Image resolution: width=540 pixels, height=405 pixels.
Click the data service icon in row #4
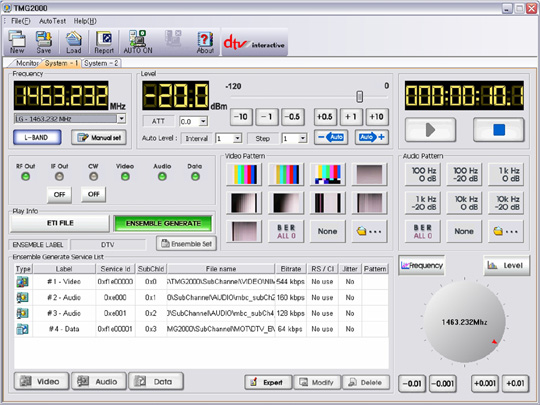pyautogui.click(x=22, y=329)
